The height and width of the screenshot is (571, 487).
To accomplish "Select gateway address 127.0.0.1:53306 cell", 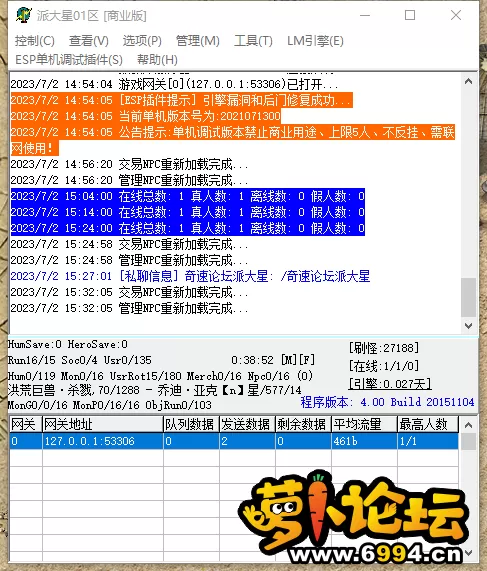I will (103, 441).
